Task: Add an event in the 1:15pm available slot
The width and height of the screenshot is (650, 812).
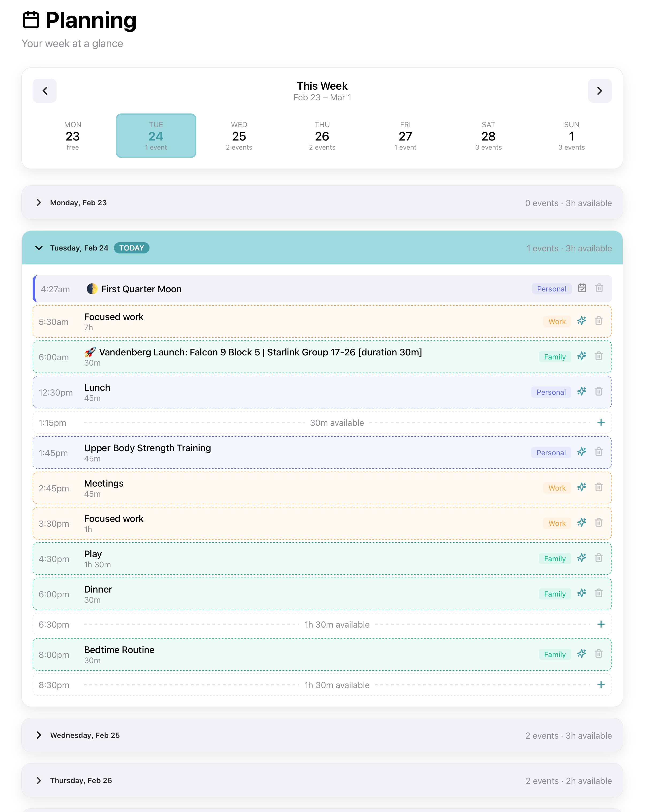Action: 601,422
